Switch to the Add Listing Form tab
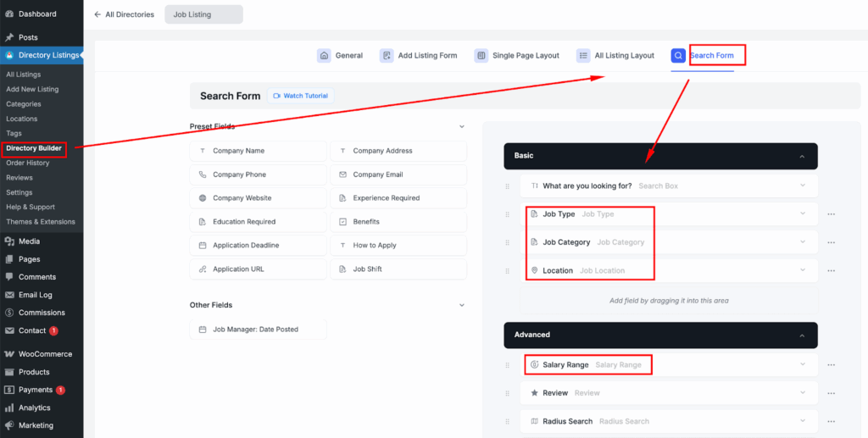The width and height of the screenshot is (868, 438). click(x=419, y=55)
